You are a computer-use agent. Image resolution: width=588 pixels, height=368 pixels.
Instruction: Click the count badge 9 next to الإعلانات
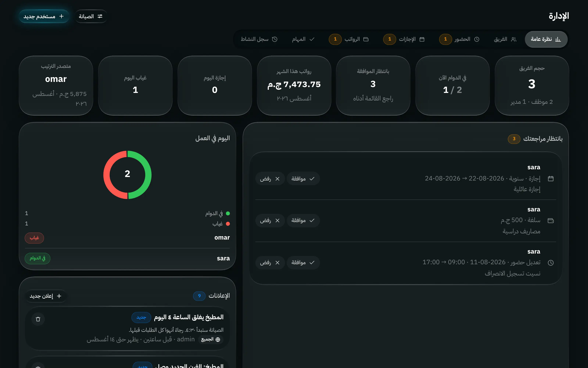(199, 296)
